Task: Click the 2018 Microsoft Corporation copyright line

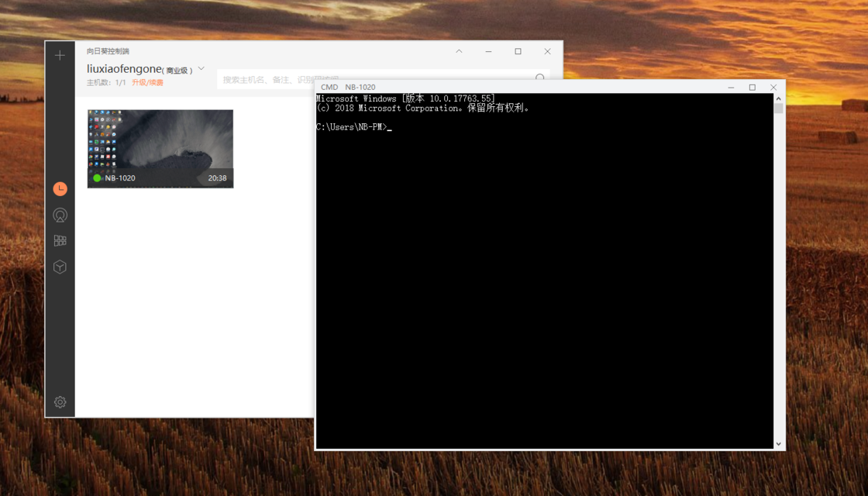Action: (x=423, y=108)
